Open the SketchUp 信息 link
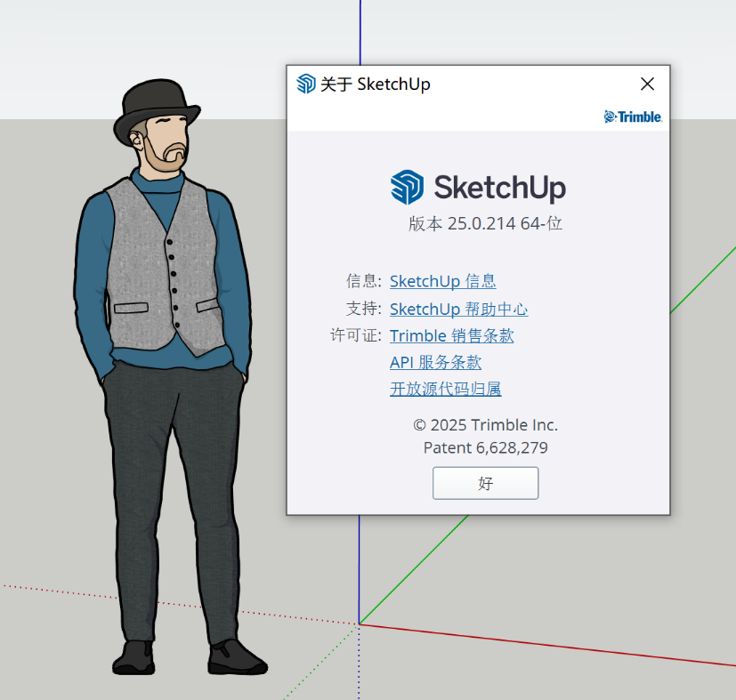 [442, 281]
